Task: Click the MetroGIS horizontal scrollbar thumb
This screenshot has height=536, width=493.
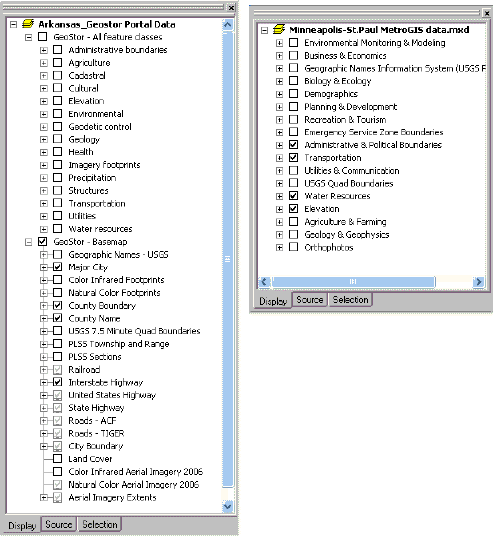Action: click(x=353, y=282)
